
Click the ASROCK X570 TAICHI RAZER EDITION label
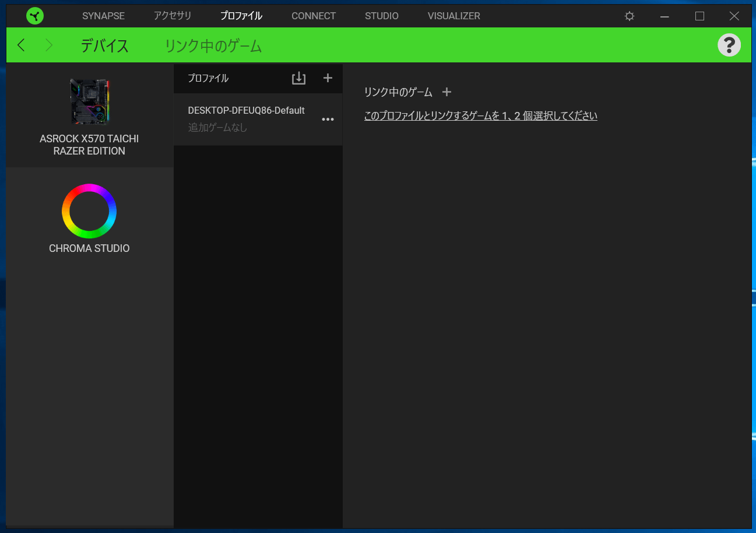[89, 145]
